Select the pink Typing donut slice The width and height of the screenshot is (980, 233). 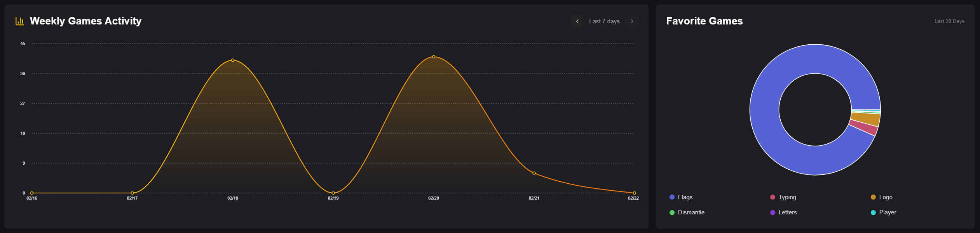(x=863, y=128)
